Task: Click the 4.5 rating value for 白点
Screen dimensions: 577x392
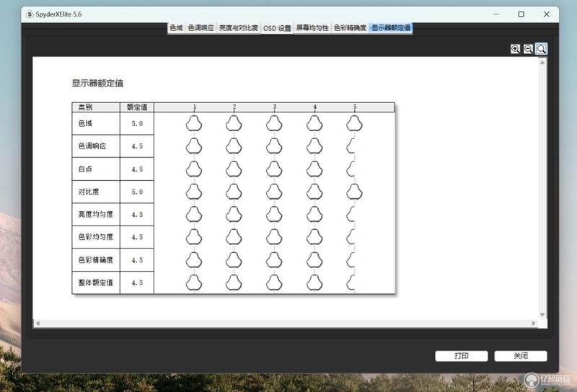Action: (137, 169)
